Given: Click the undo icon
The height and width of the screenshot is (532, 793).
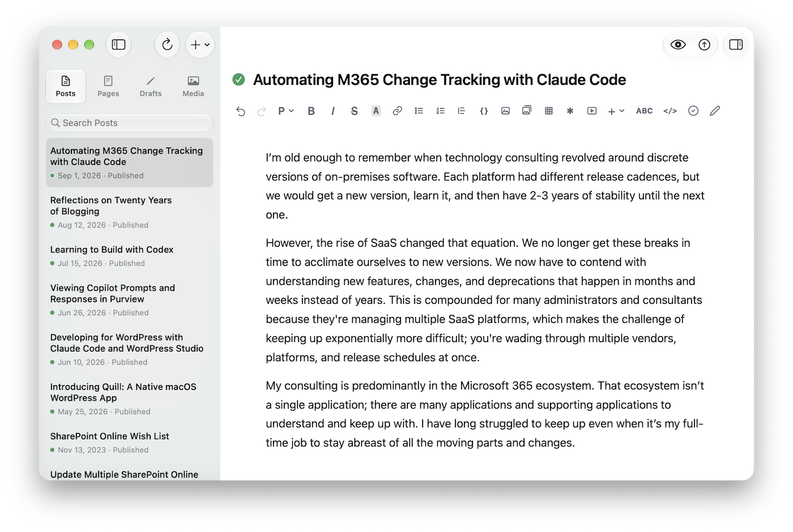Looking at the screenshot, I should 241,111.
